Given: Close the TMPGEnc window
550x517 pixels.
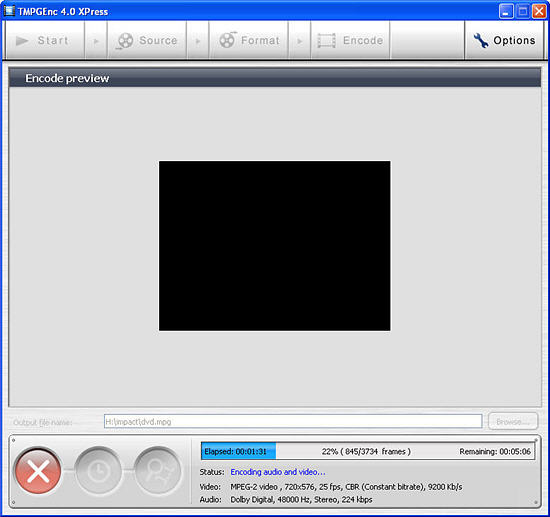Looking at the screenshot, I should 539,12.
